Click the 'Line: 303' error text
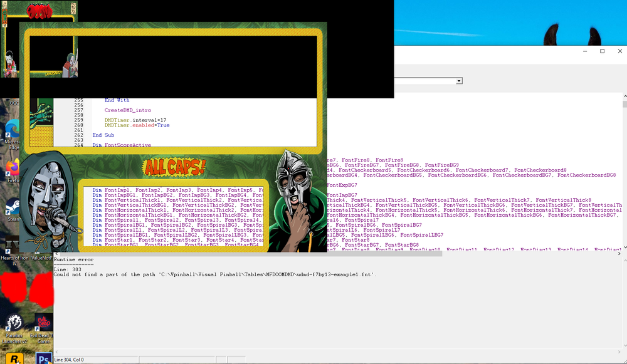Image resolution: width=627 pixels, height=364 pixels. [68, 269]
